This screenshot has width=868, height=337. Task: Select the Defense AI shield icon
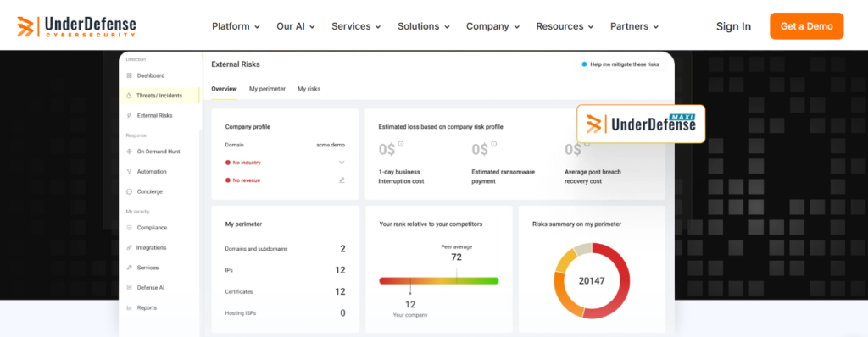click(x=129, y=288)
